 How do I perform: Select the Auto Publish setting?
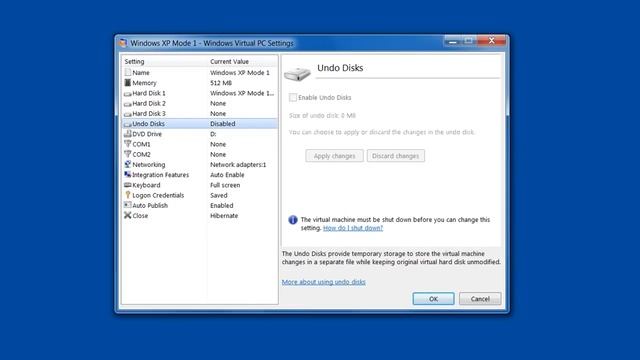pyautogui.click(x=200, y=205)
